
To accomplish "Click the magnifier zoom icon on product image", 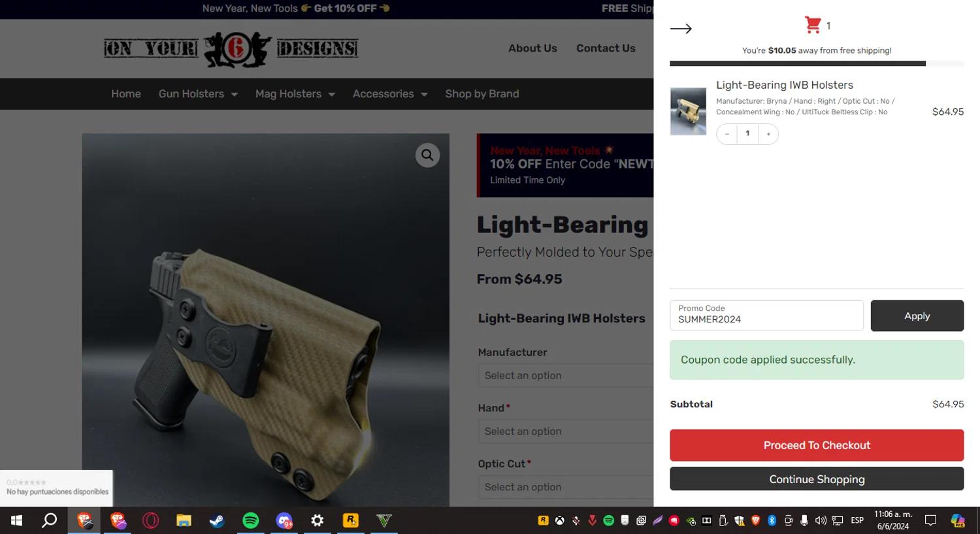I will click(x=427, y=155).
